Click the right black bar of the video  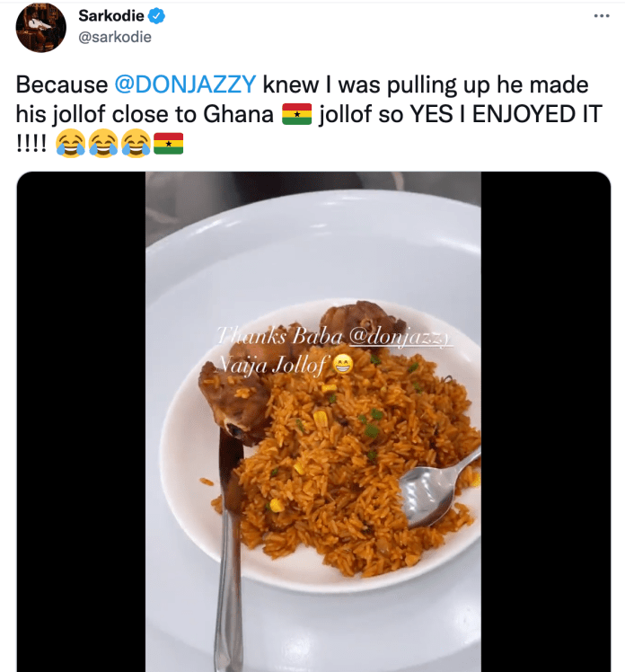546,421
